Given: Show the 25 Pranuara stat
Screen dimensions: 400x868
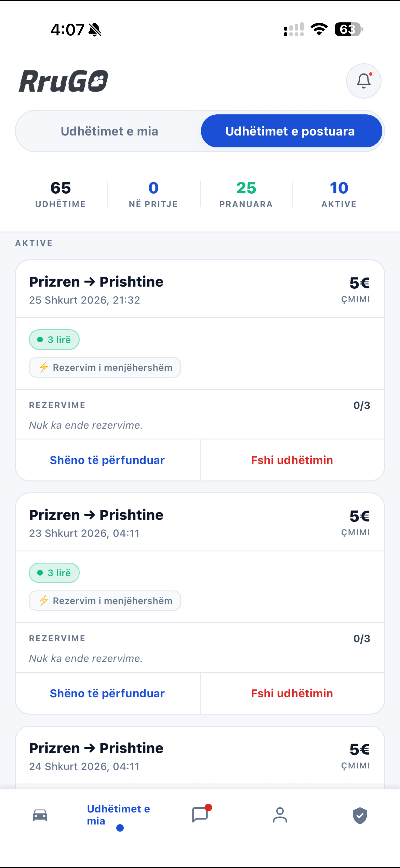Looking at the screenshot, I should (x=246, y=194).
